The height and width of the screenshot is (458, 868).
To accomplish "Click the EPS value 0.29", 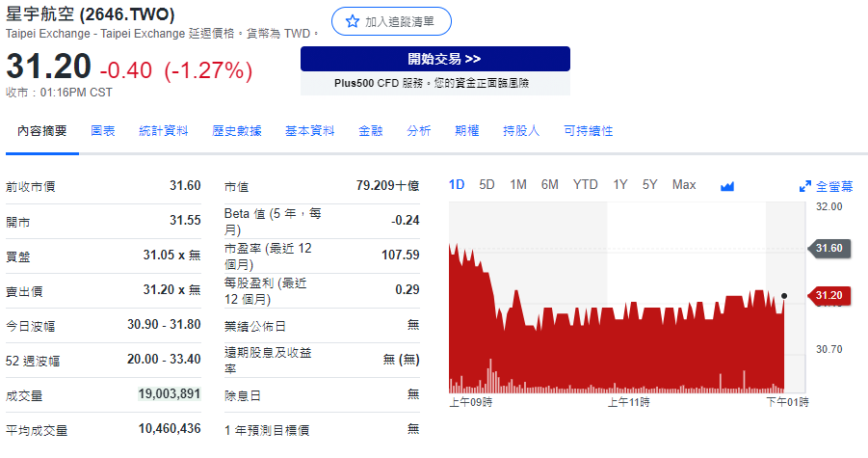I will 408,289.
